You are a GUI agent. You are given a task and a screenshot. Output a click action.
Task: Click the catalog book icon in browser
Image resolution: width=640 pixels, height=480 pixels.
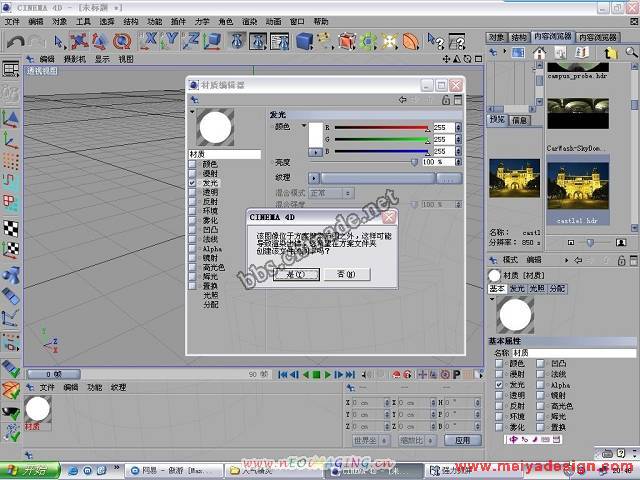pyautogui.click(x=582, y=53)
